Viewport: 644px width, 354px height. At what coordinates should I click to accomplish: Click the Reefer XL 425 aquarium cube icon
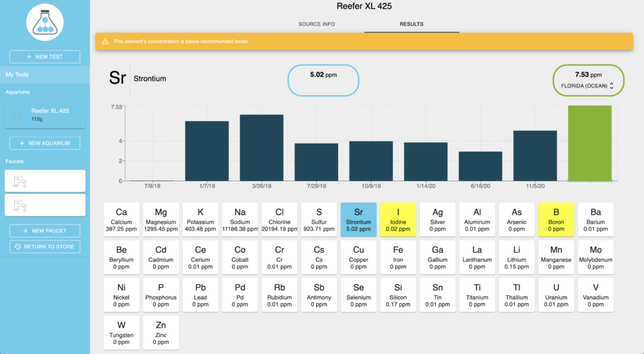tap(17, 115)
